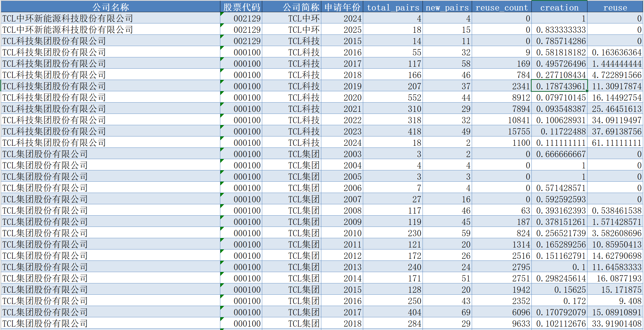Select the year cell 2022
The height and width of the screenshot is (330, 644).
pyautogui.click(x=342, y=120)
